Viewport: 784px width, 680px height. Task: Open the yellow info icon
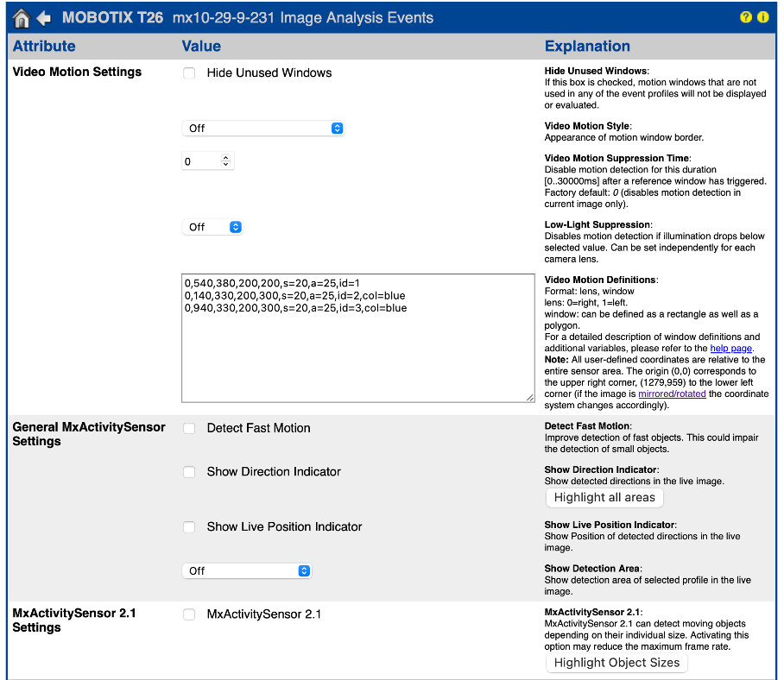tap(763, 17)
